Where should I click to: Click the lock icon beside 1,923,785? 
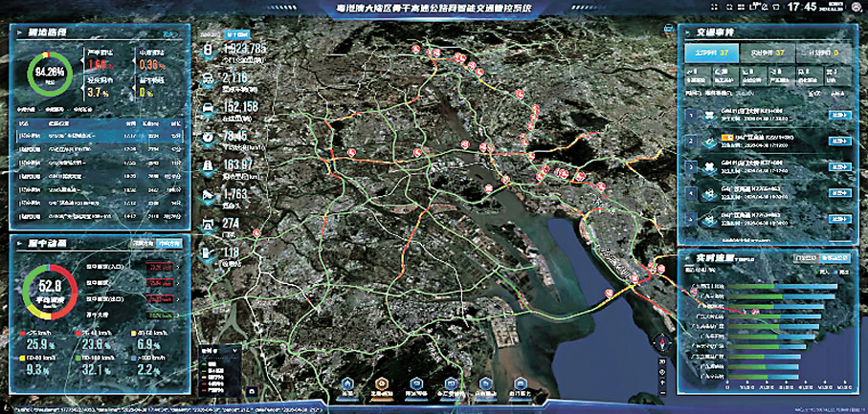pyautogui.click(x=207, y=49)
